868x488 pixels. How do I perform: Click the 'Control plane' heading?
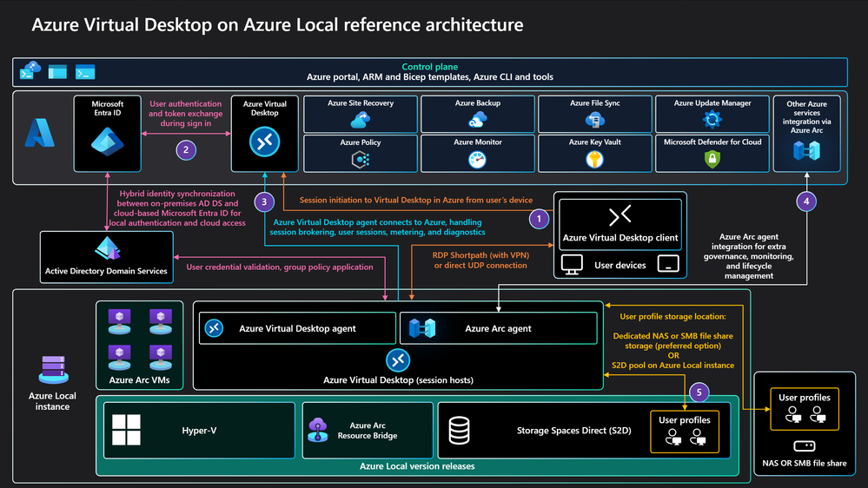click(x=430, y=66)
